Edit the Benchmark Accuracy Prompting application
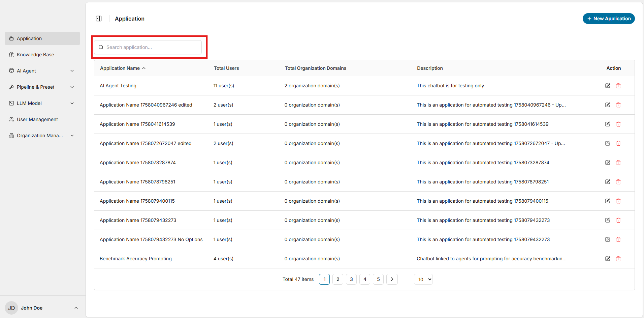 (607, 259)
